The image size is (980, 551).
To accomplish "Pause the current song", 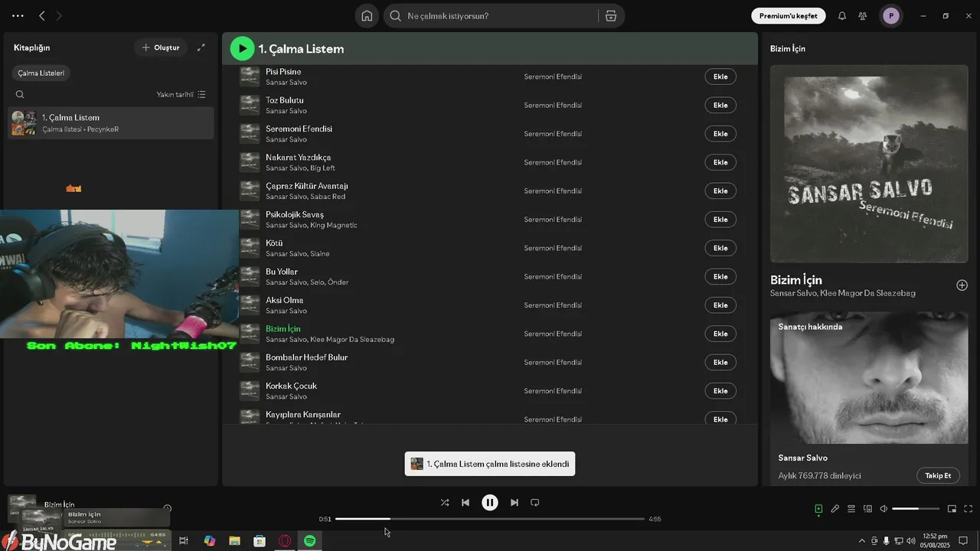I will tap(490, 503).
